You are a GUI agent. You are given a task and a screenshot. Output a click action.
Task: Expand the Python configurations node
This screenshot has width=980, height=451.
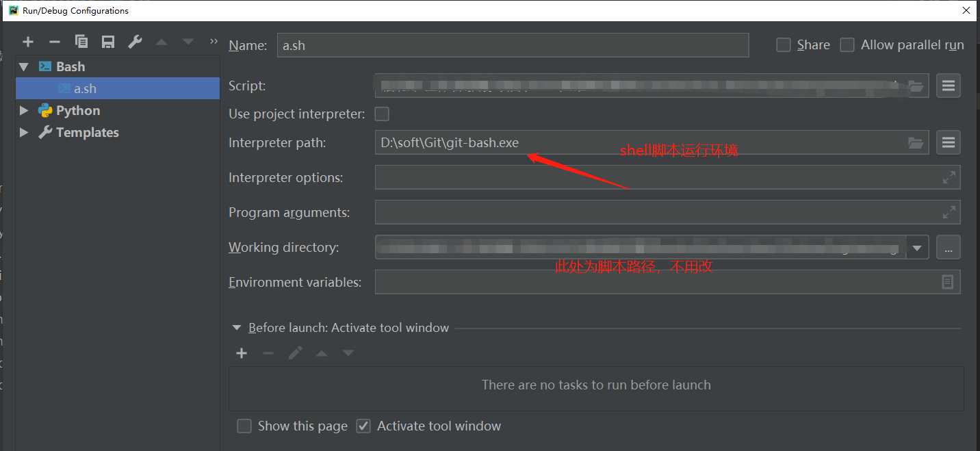coord(24,109)
